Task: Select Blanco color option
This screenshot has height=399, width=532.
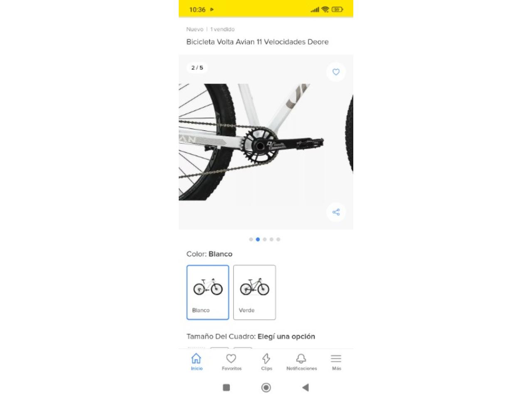Action: pos(208,292)
